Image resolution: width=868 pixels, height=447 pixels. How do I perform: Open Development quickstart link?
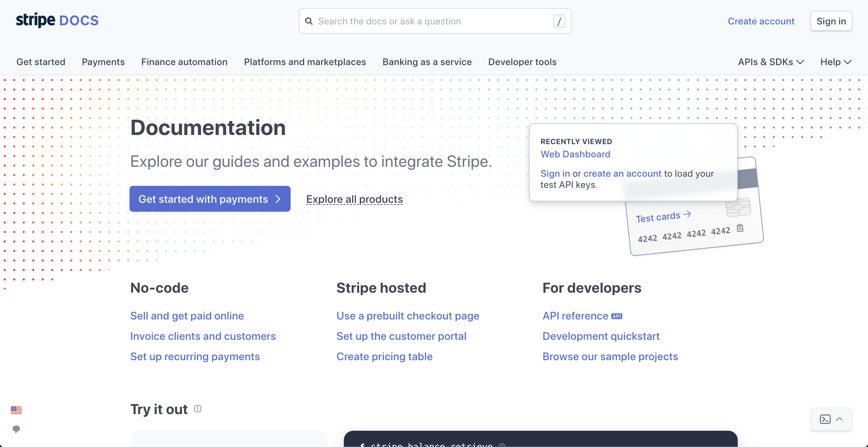point(601,336)
